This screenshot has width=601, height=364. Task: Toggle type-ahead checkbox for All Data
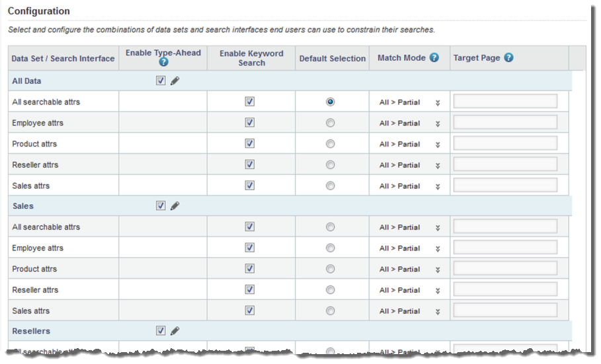tap(161, 81)
